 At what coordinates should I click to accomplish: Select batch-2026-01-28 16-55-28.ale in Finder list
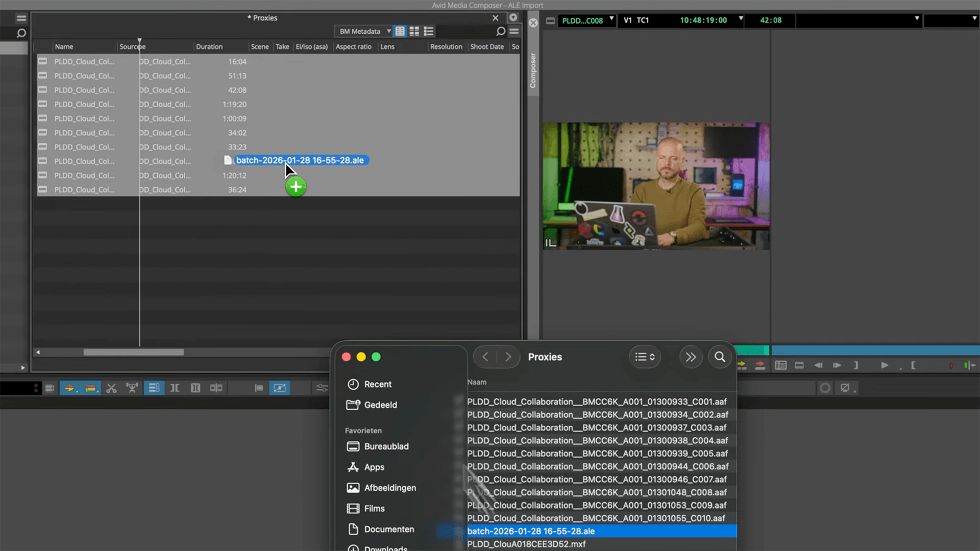531,531
